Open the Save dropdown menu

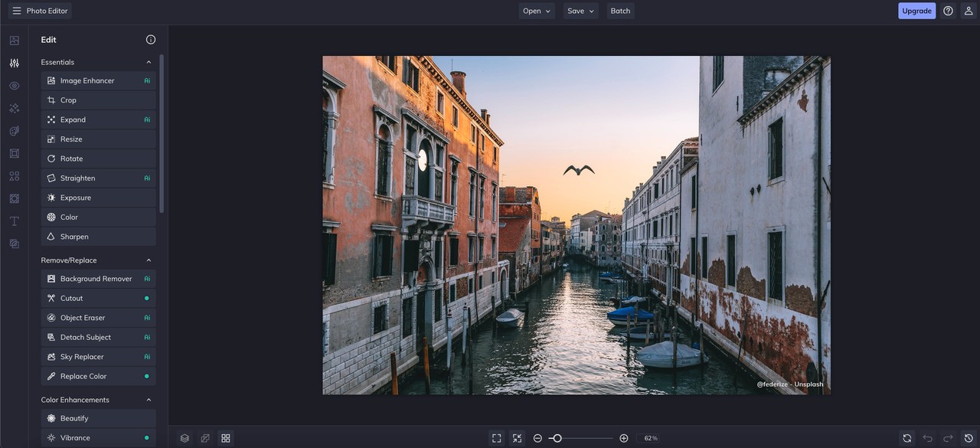coord(580,11)
